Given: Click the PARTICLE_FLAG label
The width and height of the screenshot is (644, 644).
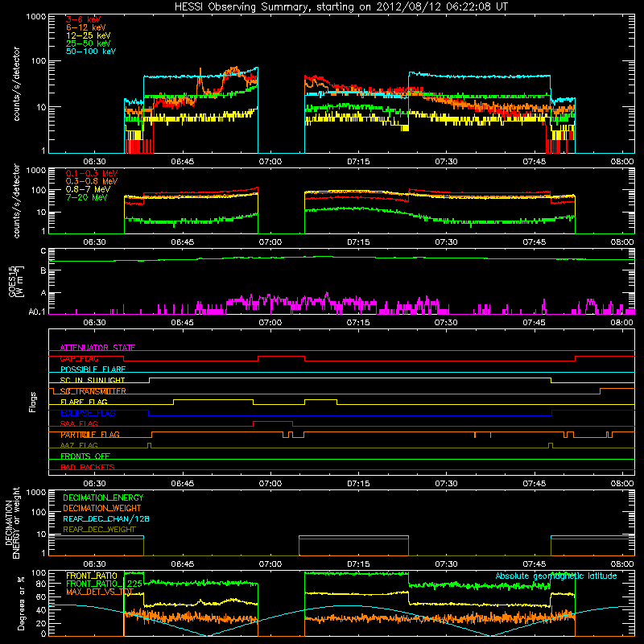Looking at the screenshot, I should pos(90,435).
